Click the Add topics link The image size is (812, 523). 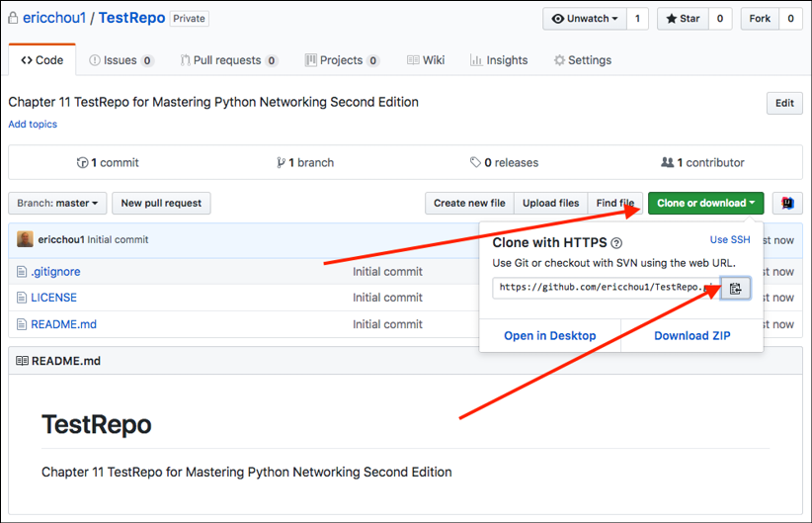[33, 125]
